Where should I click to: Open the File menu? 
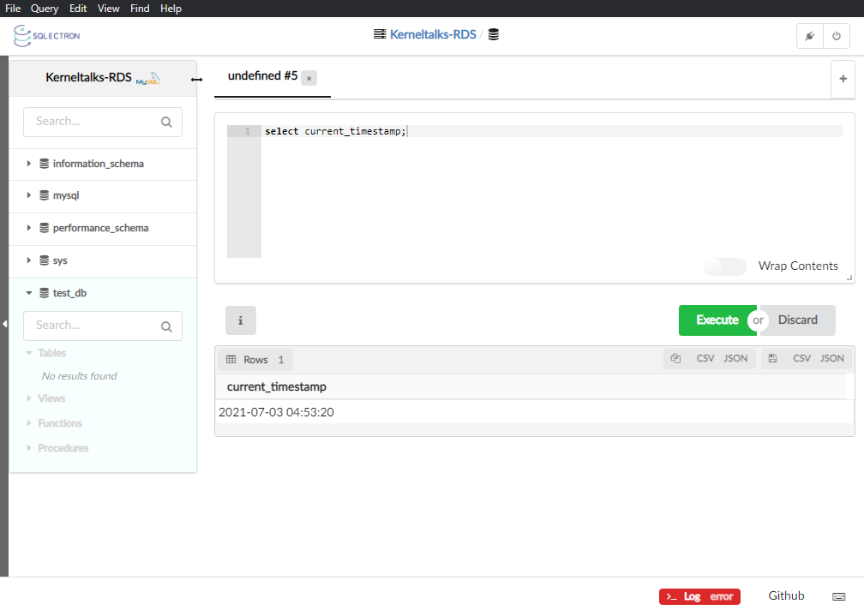click(x=13, y=9)
